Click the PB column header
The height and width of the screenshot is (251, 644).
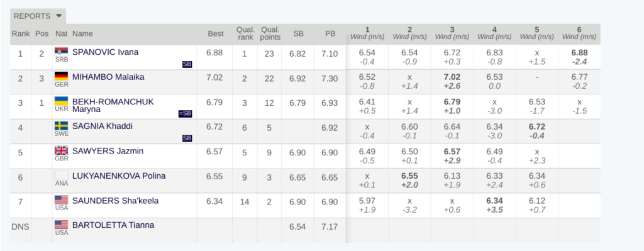(330, 34)
